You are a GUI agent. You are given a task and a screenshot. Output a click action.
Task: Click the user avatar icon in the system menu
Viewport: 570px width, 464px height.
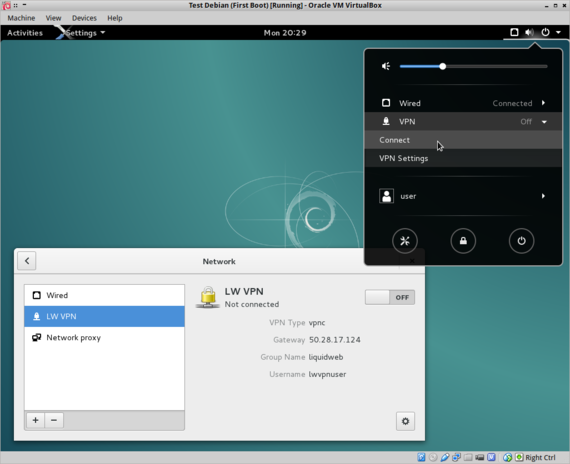click(386, 196)
